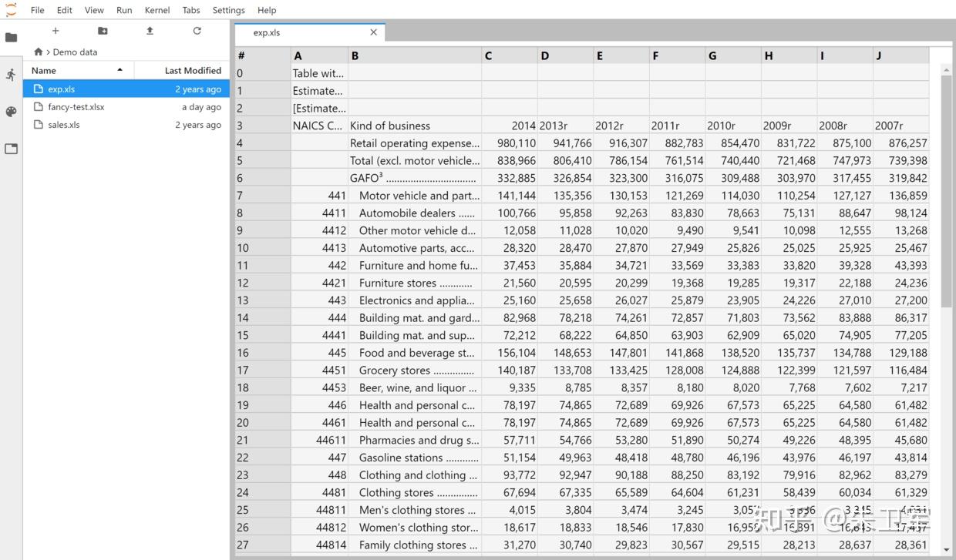Screen dimensions: 956x560
Task: Toggle the Name column sort order
Action: click(x=43, y=70)
